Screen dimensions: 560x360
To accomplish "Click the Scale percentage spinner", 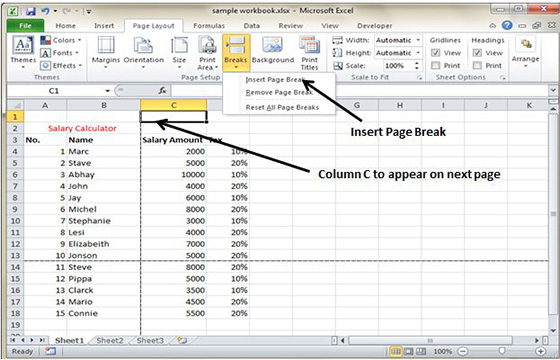I will [x=416, y=66].
